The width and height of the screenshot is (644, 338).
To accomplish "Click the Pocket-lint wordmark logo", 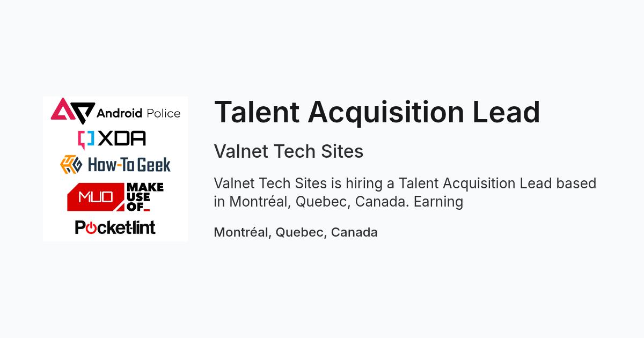I will 115,227.
